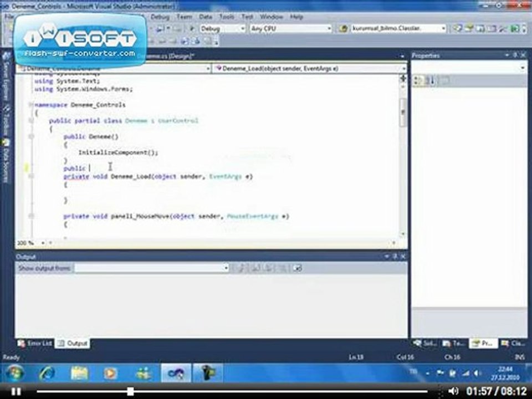
Task: Open the Deneme_Load member navigation dropdown
Action: 310,69
